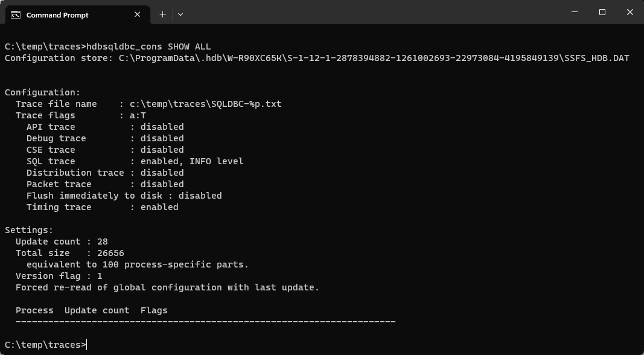644x355 pixels.
Task: Select the Command Prompt tab
Action: pyautogui.click(x=78, y=14)
